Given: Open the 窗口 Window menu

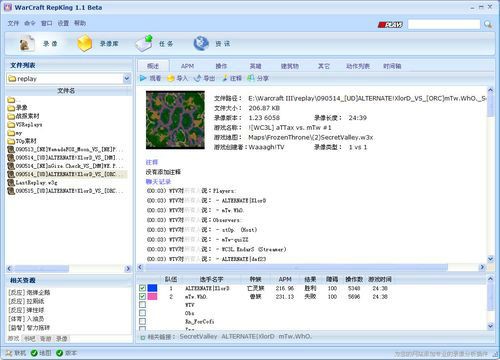Looking at the screenshot, I should tap(47, 23).
